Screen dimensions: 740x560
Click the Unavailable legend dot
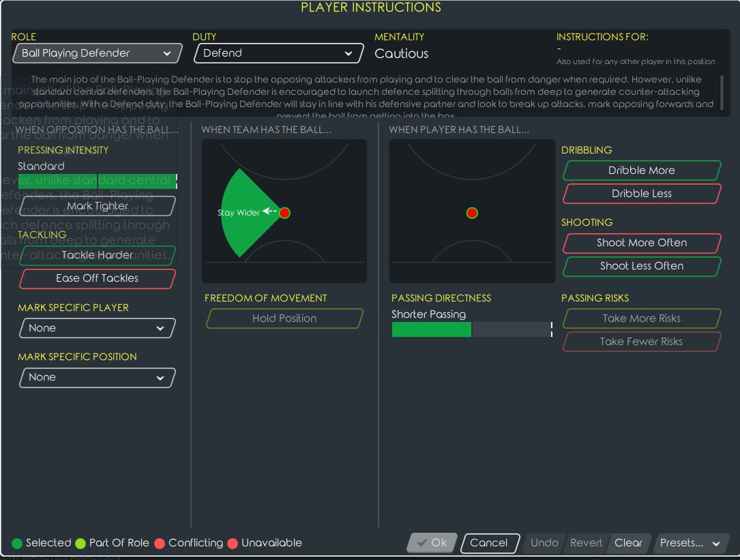coord(233,544)
